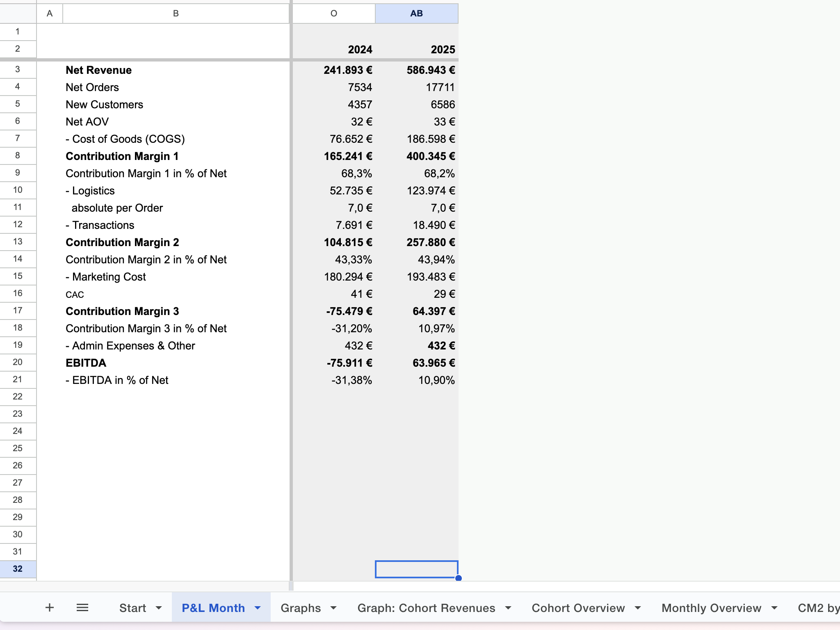840x630 pixels.
Task: Expand the P&L Month tab menu arrow
Action: click(x=258, y=608)
